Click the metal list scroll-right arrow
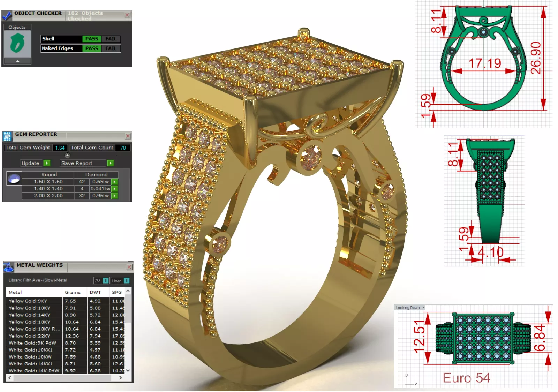Image resolution: width=558 pixels, height=392 pixels. (x=121, y=378)
